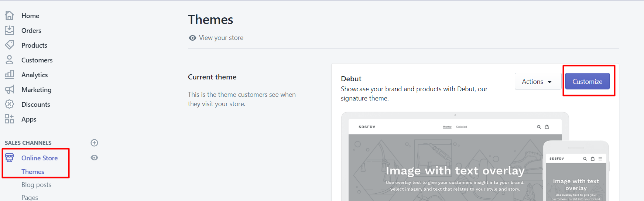Click the Marketing megaphone icon
The height and width of the screenshot is (201, 644).
click(x=9, y=89)
